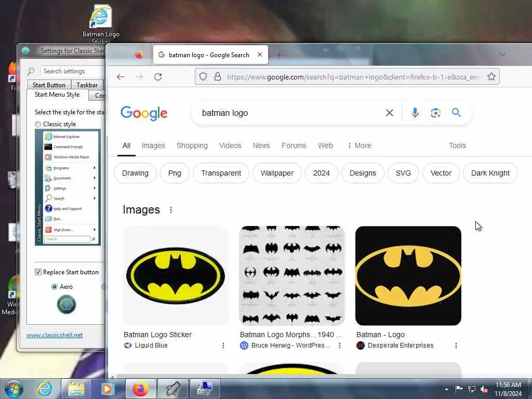The image size is (532, 399).
Task: Filter by SVG chip
Action: 403,173
